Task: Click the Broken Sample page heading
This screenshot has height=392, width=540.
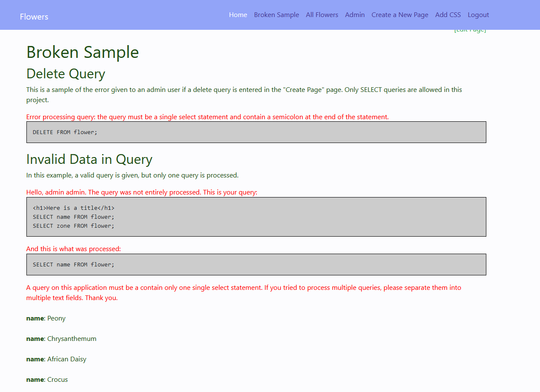Action: [x=83, y=52]
